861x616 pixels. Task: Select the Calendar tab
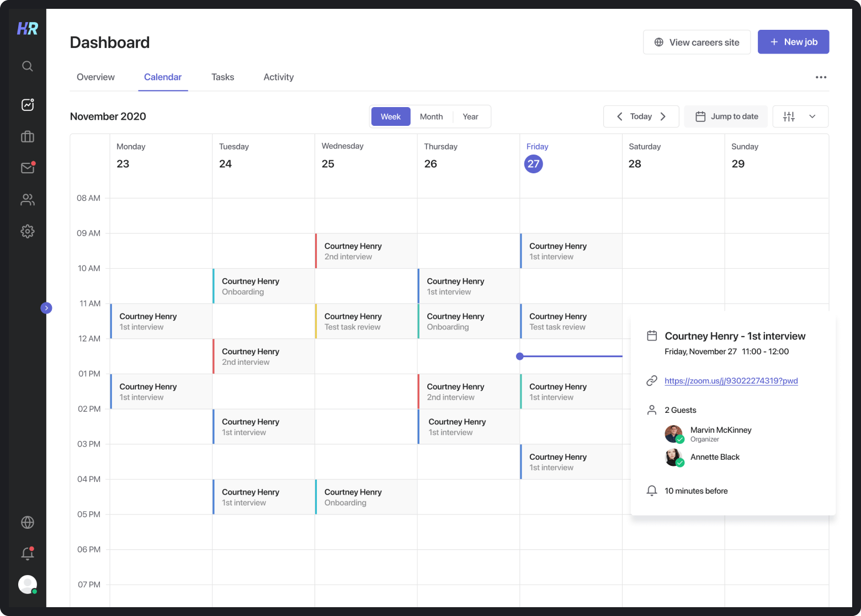163,77
